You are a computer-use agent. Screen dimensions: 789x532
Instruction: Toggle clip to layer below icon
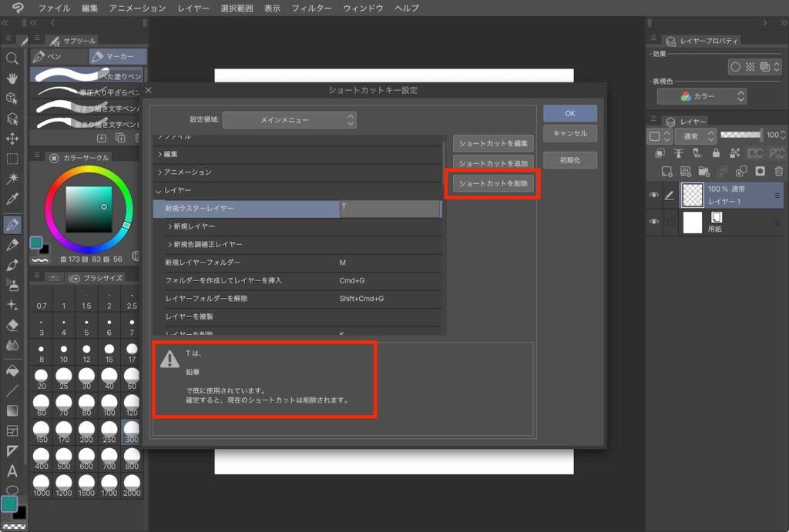(660, 153)
